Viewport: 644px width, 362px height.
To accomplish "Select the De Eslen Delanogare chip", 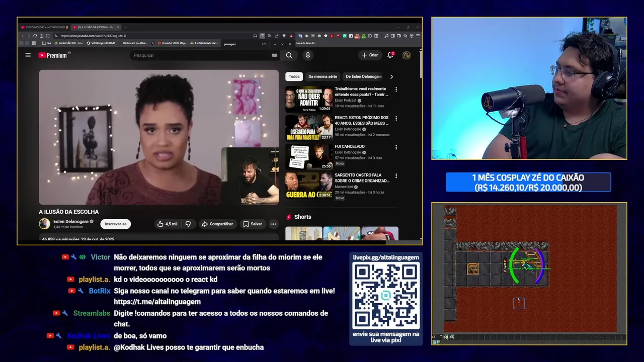I will point(364,76).
